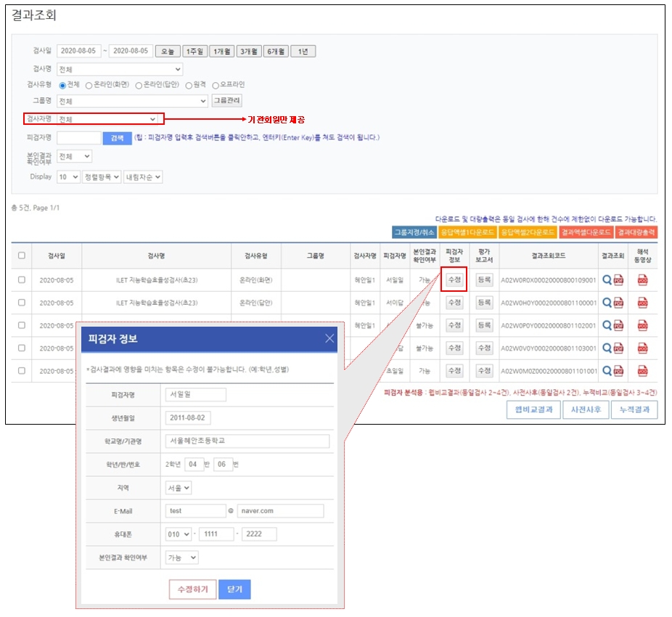The height and width of the screenshot is (617, 672).
Task: Open the PDF result icon in fourth row
Action: tap(619, 348)
